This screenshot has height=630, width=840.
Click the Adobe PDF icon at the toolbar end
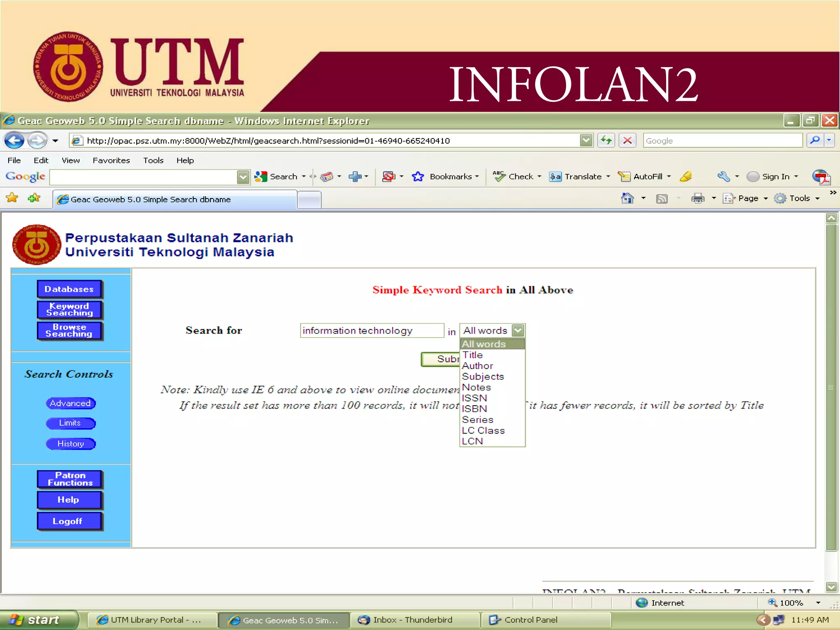tap(821, 177)
